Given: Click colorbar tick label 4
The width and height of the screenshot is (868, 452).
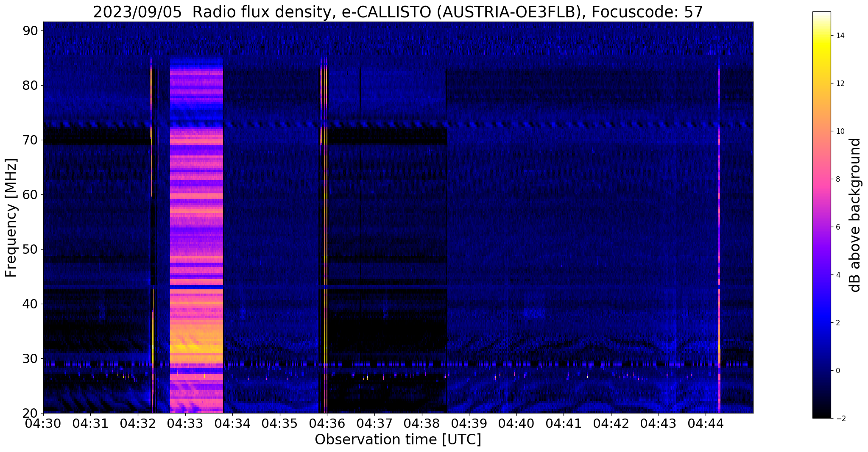Looking at the screenshot, I should click(x=837, y=275).
